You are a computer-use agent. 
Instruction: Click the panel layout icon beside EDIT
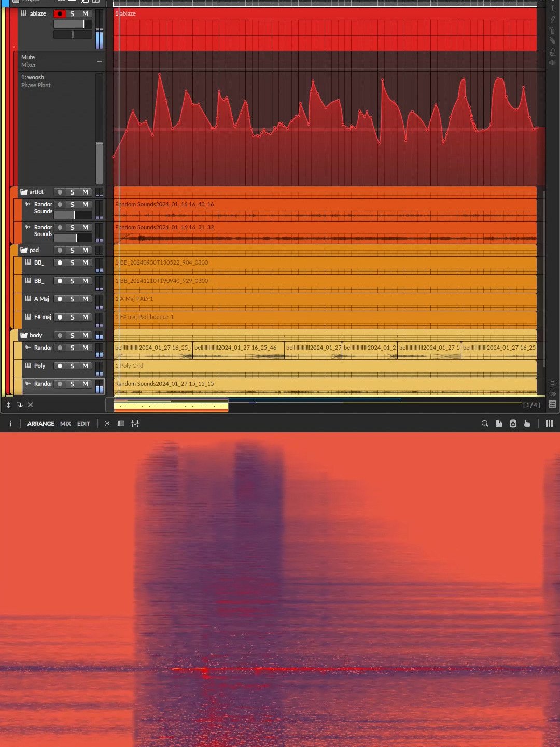click(x=121, y=424)
